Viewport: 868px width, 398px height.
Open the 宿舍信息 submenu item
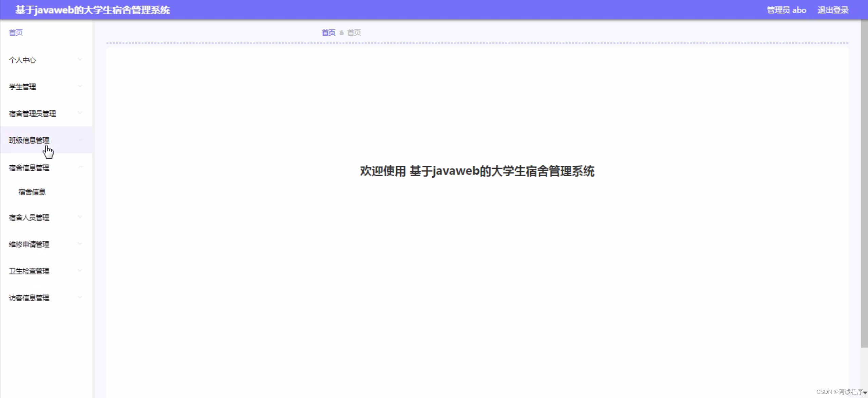pos(32,192)
